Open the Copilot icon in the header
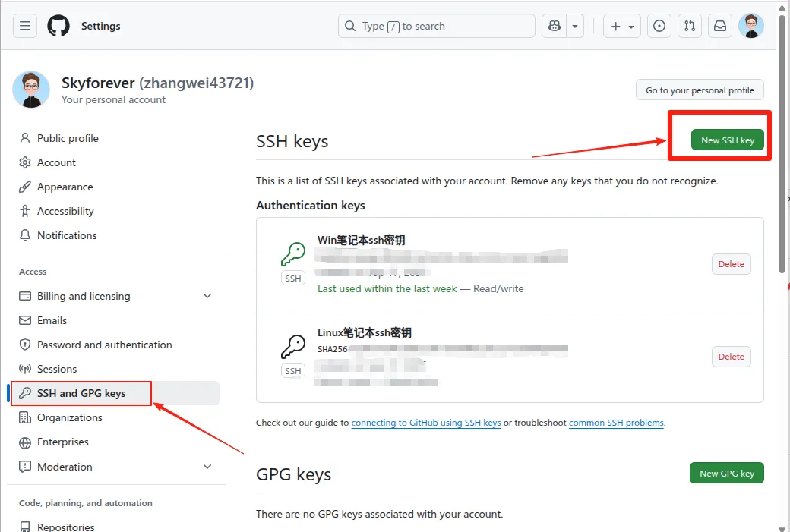 [x=554, y=25]
